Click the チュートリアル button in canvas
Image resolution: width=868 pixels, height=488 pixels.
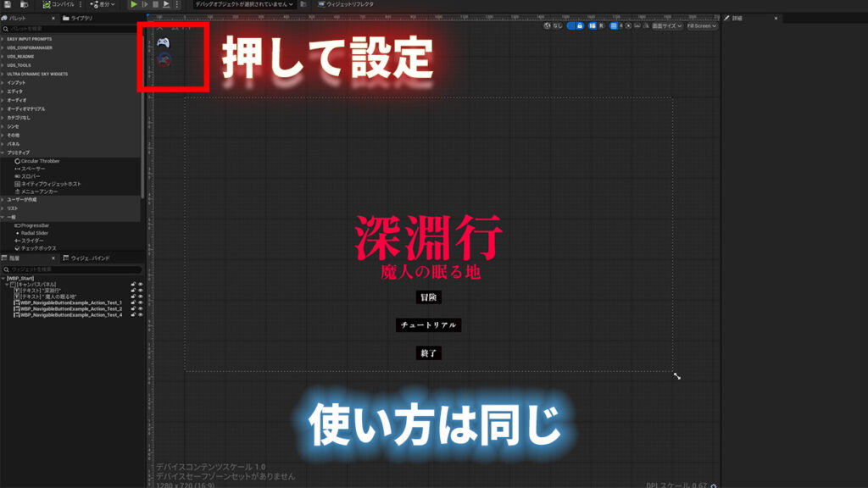pyautogui.click(x=429, y=325)
